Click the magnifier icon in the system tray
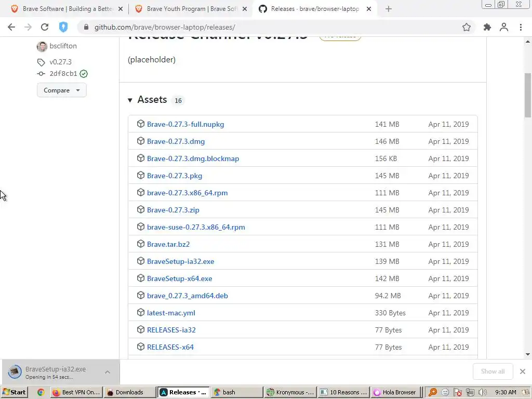Viewport: 532px width, 399px height. point(433,392)
